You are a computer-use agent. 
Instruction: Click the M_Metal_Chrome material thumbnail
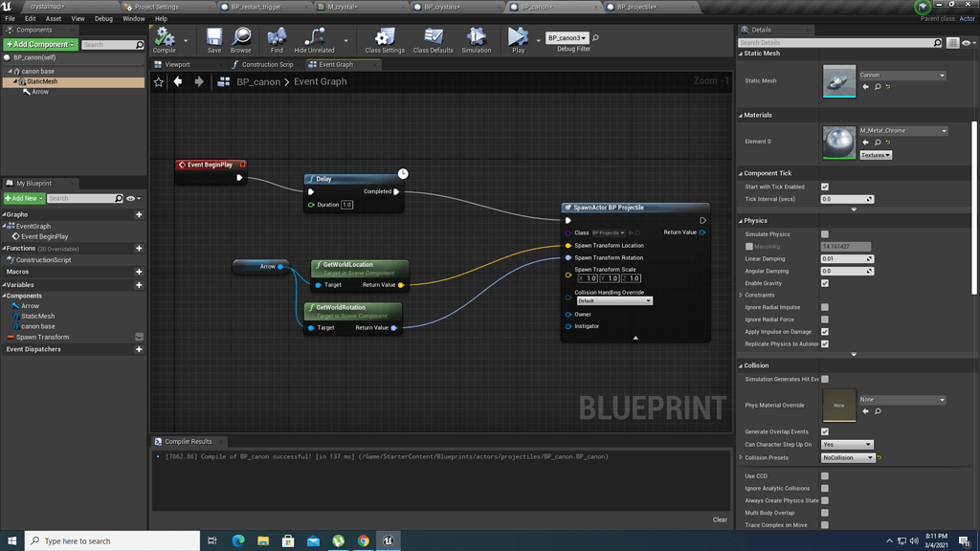tap(839, 143)
